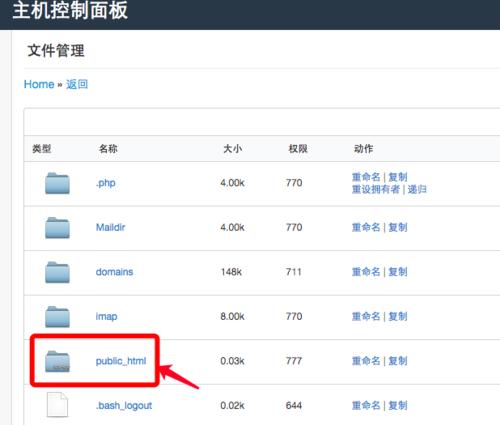Click 递归 link in .php row
This screenshot has height=425, width=500.
click(417, 189)
